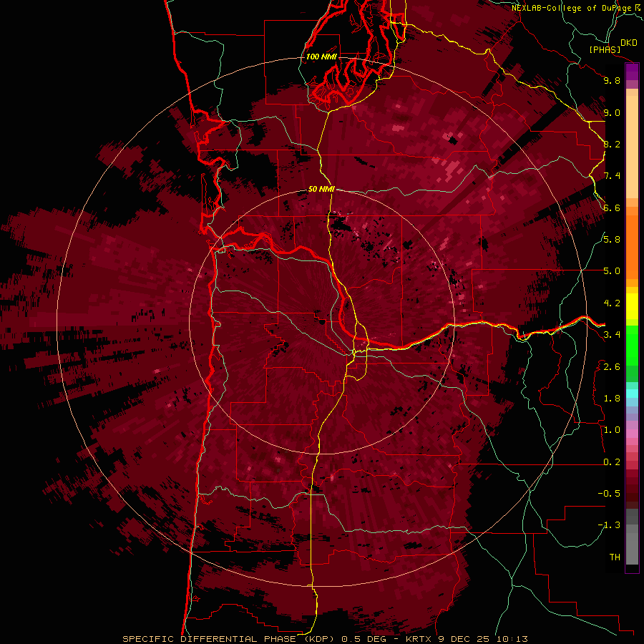
Task: Click the [PHAS] units label
Action: point(605,49)
